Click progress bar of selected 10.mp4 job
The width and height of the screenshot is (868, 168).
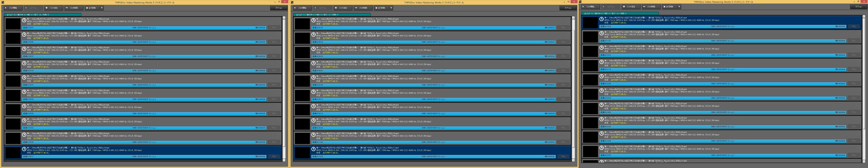144,156
